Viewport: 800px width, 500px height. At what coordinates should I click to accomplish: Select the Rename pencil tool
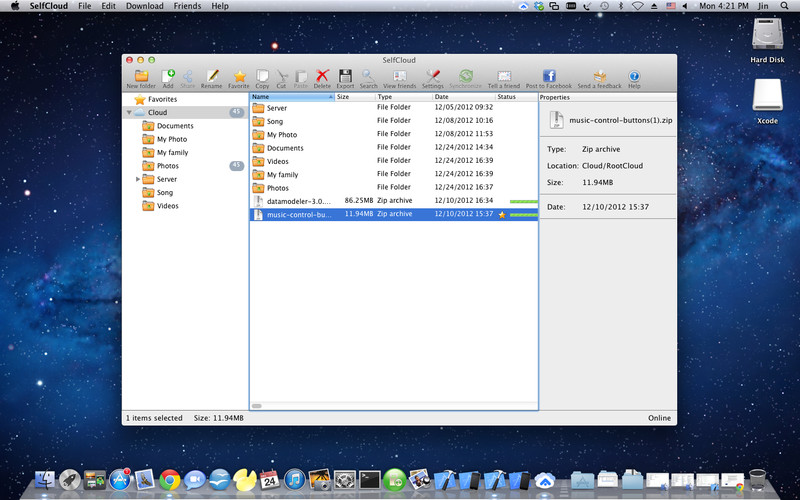point(211,79)
